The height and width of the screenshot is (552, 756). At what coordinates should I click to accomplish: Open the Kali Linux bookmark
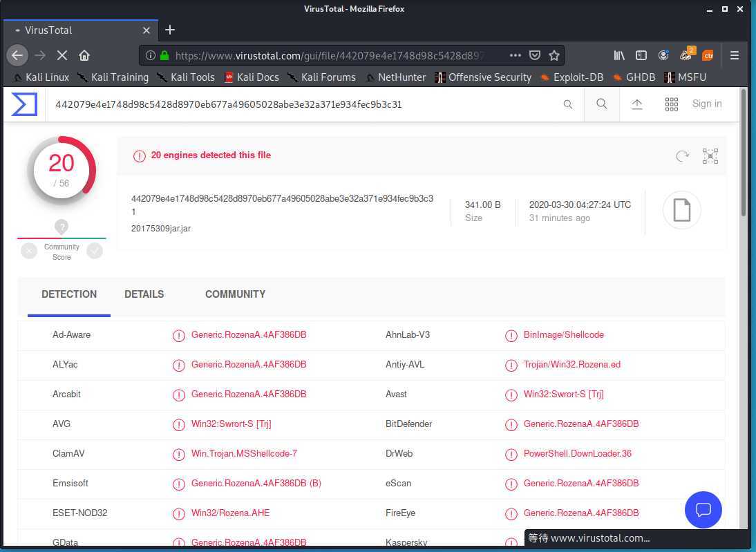pyautogui.click(x=41, y=77)
